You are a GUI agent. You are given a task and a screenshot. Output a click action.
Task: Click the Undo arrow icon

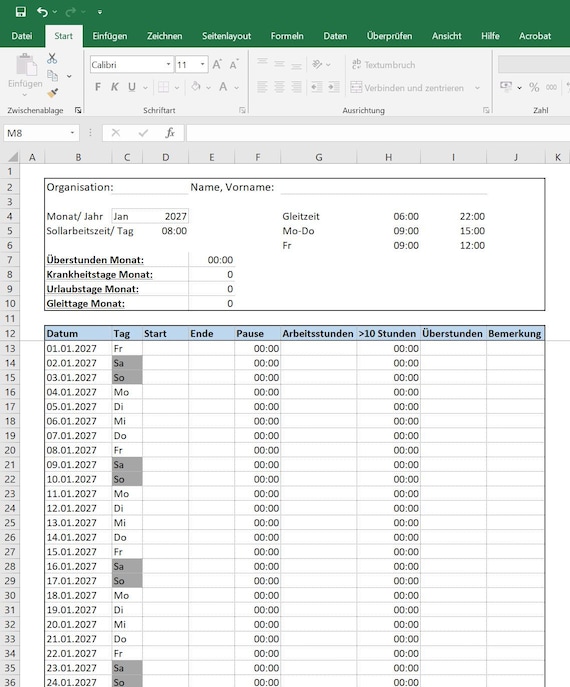tap(42, 12)
